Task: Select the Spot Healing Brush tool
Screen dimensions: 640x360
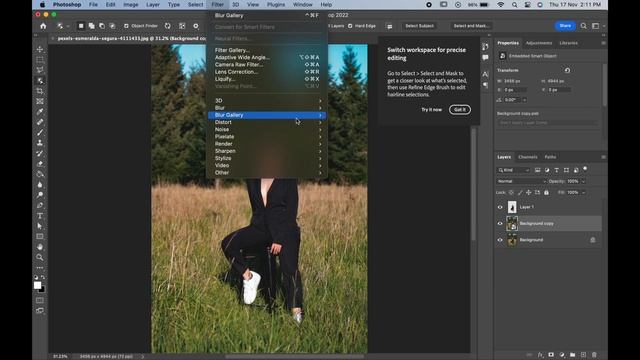Action: 40,122
